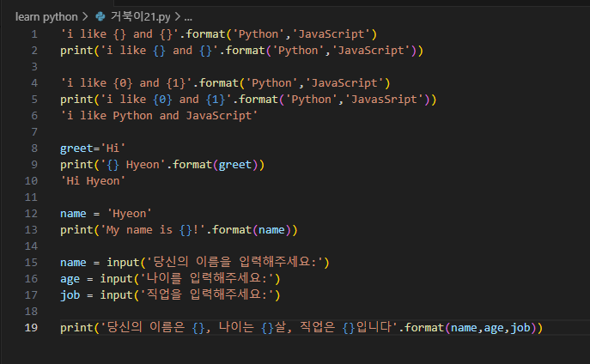Click line number 10 in gutter
The width and height of the screenshot is (590, 364).
[x=31, y=181]
